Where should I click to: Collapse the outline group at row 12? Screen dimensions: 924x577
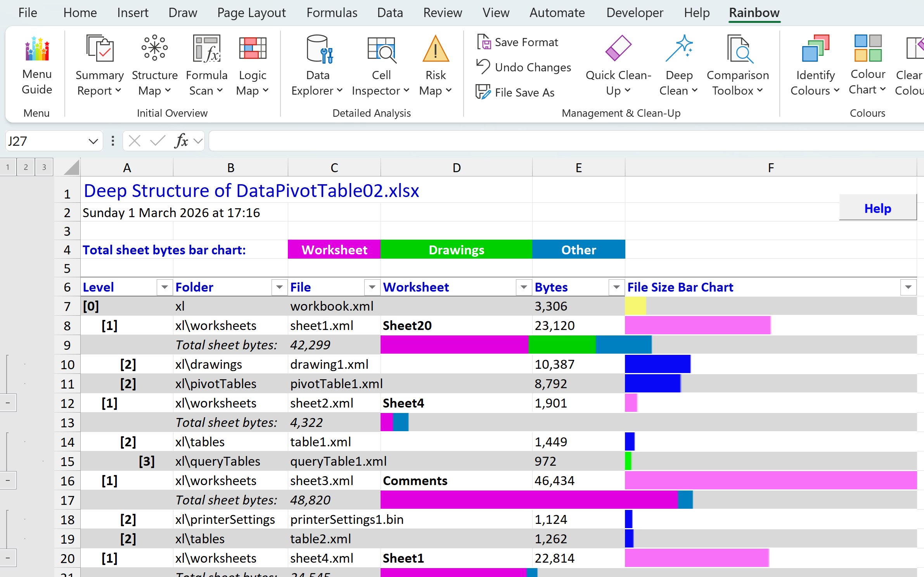point(8,403)
